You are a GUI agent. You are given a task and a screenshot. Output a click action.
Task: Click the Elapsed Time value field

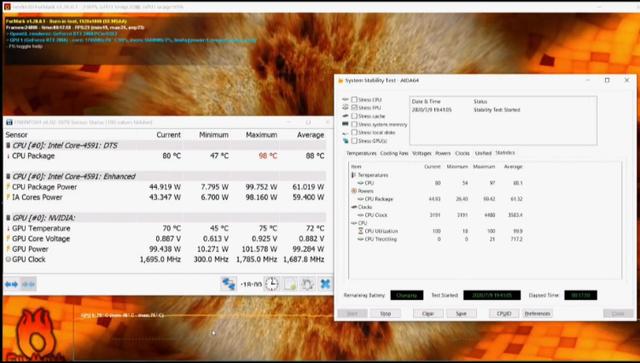(x=580, y=295)
